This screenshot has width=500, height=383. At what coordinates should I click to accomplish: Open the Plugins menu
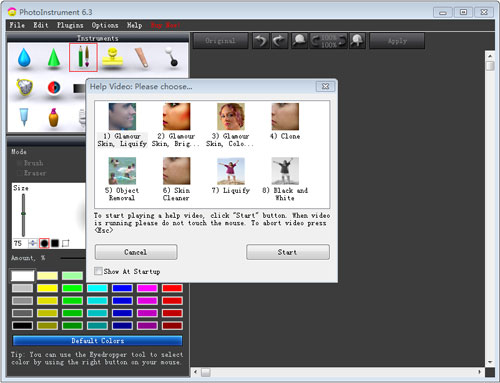(70, 25)
